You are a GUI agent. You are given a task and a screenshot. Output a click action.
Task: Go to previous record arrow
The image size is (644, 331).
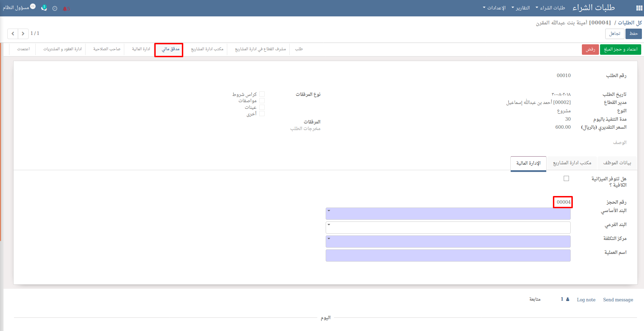click(x=13, y=33)
